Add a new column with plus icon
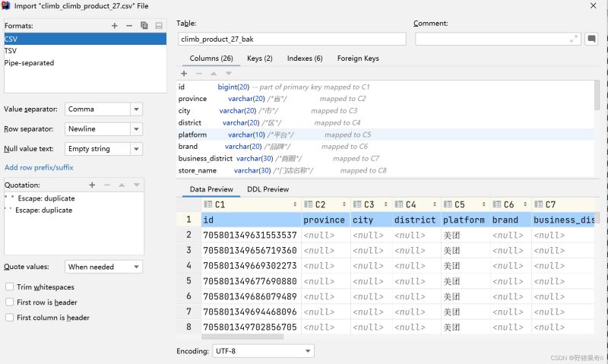 [184, 74]
